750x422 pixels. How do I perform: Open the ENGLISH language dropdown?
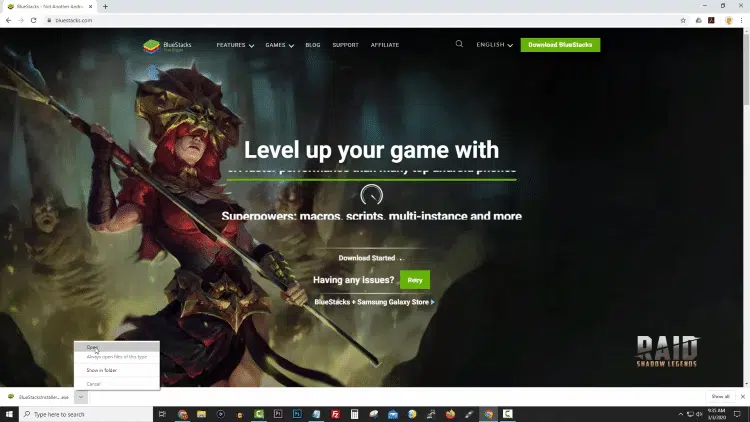(x=495, y=44)
